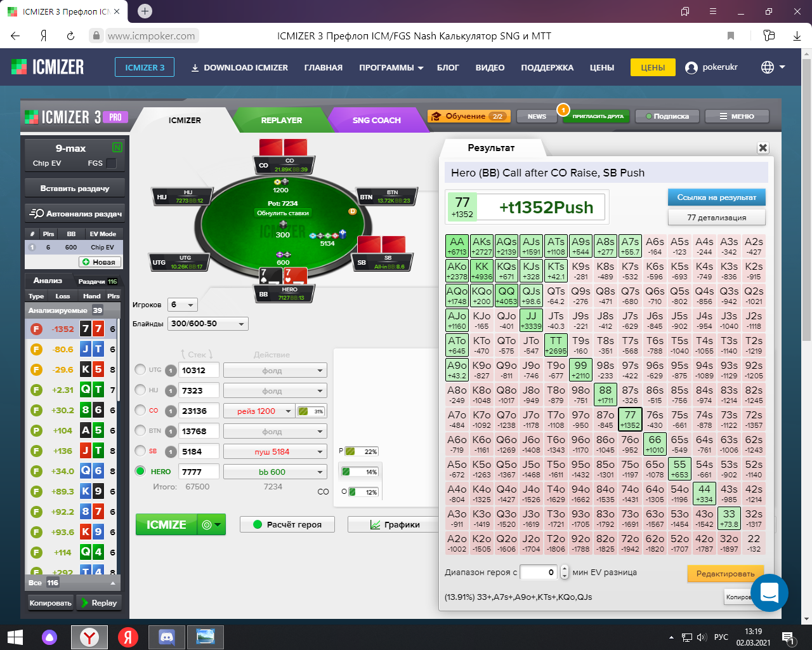Toggle the FGS checkbox
Image resolution: width=812 pixels, height=650 pixels.
(x=111, y=163)
